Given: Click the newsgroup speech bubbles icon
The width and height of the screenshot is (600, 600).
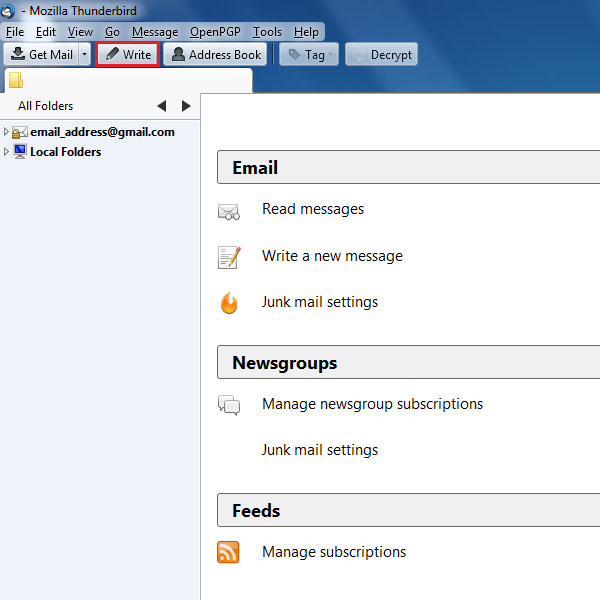Looking at the screenshot, I should coord(229,405).
